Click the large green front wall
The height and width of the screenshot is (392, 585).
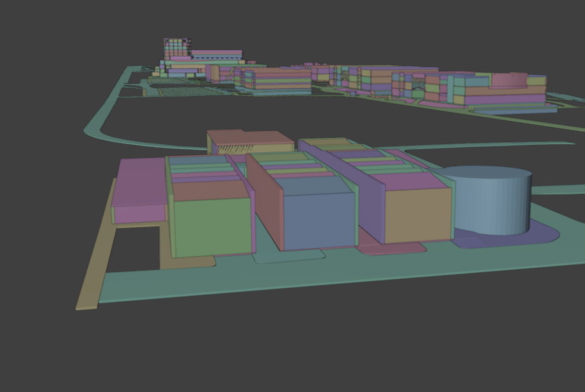click(212, 227)
